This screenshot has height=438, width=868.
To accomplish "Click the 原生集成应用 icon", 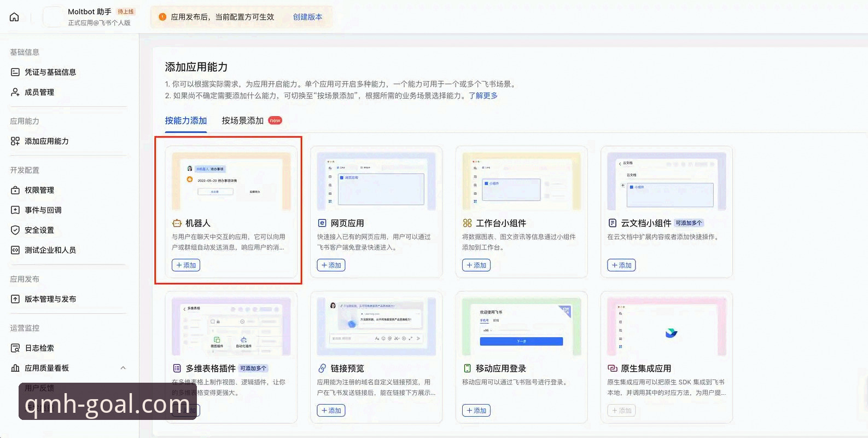I will click(x=613, y=368).
